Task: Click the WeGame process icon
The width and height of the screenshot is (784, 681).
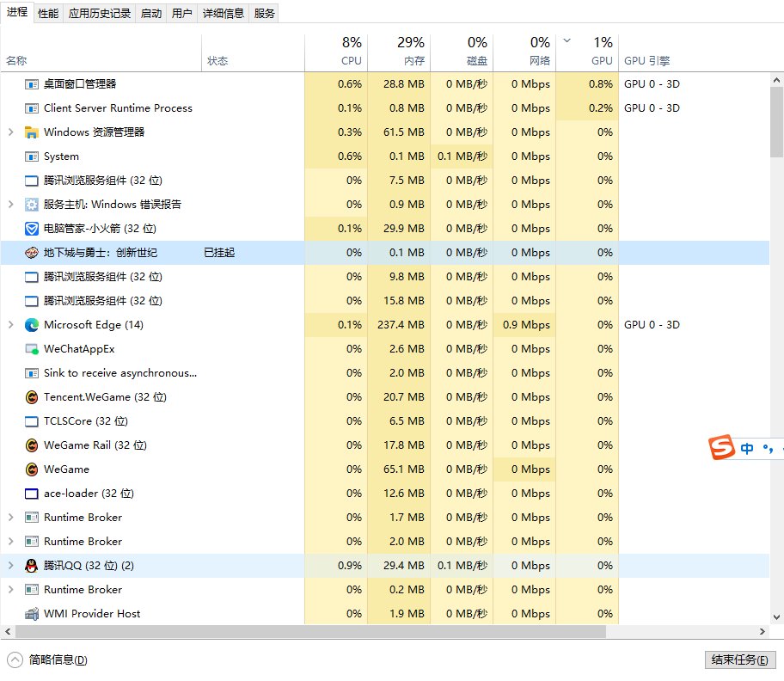Action: click(x=32, y=469)
